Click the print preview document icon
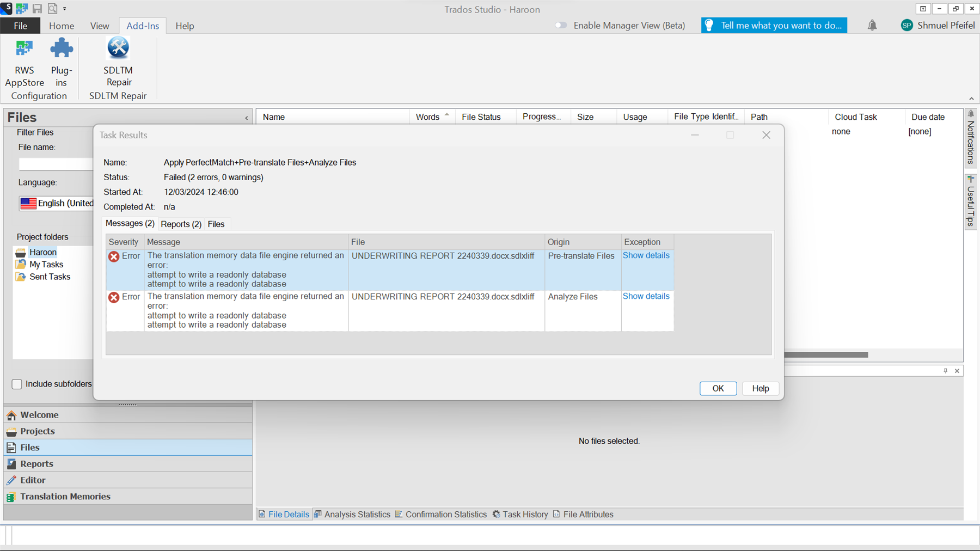Image resolution: width=980 pixels, height=551 pixels. coord(52,9)
